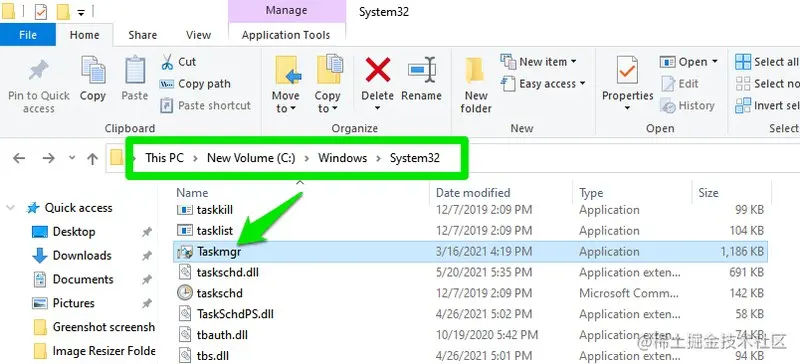800x364 pixels.
Task: Navigate to New Volume (C:) breadcrumb
Action: [251, 158]
